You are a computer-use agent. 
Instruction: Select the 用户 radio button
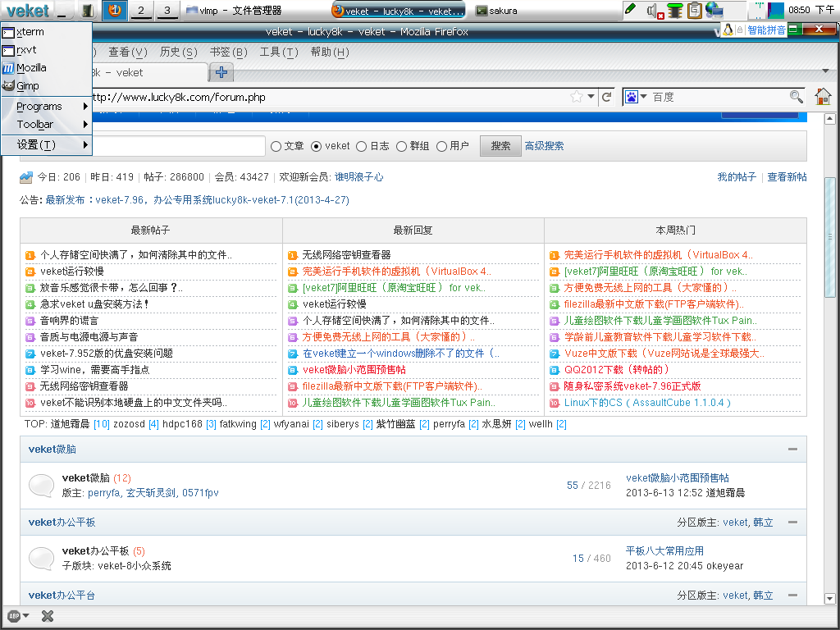[x=441, y=146]
